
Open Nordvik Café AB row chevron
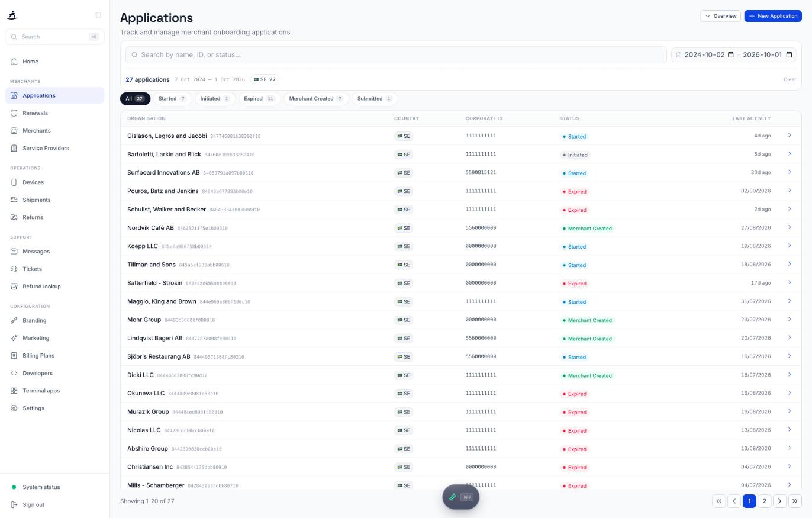point(790,227)
